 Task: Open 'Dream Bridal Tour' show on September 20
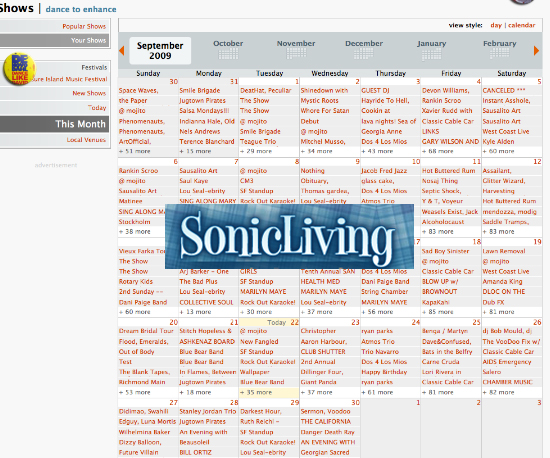[x=146, y=331]
